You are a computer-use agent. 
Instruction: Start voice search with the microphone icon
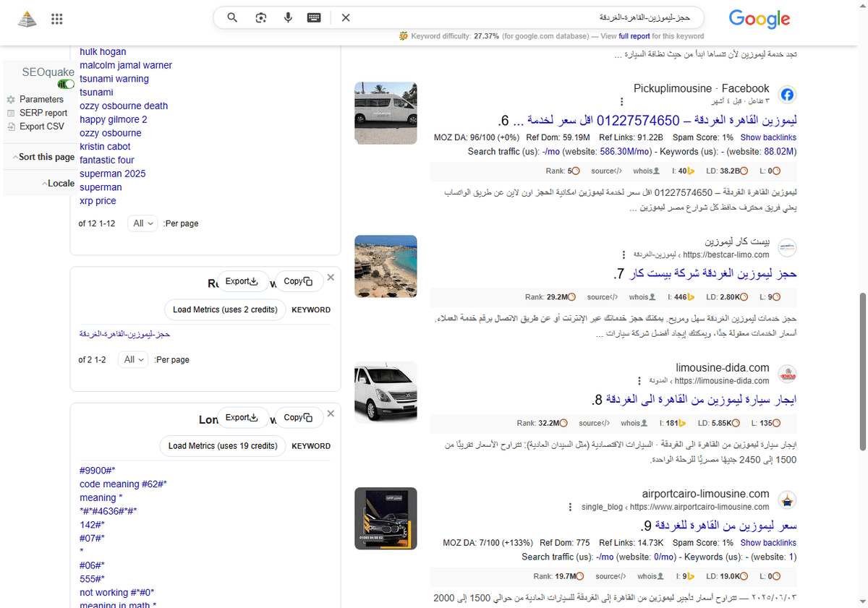point(288,17)
